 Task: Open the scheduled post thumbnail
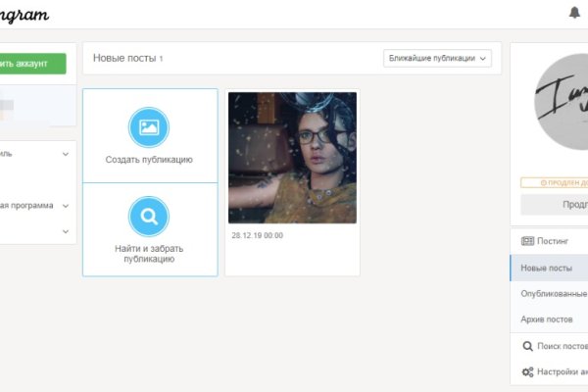tap(292, 159)
